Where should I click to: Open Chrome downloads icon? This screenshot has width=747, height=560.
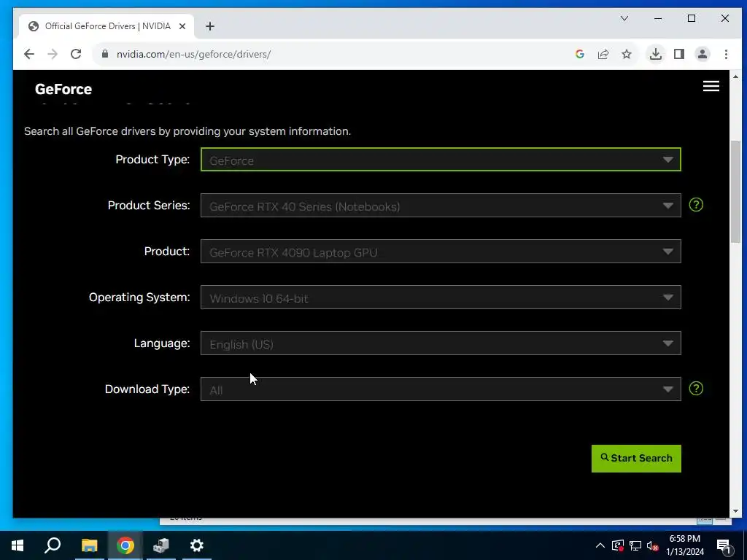pyautogui.click(x=656, y=54)
